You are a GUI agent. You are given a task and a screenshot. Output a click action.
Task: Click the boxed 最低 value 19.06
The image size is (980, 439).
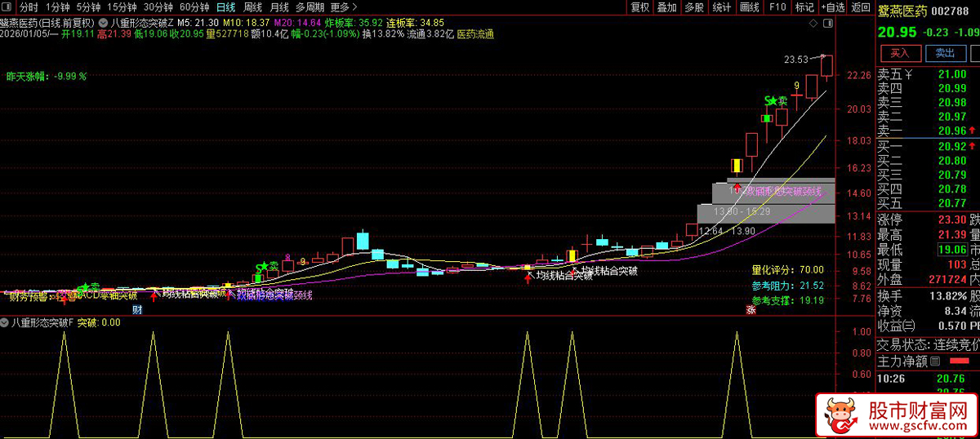pyautogui.click(x=951, y=250)
